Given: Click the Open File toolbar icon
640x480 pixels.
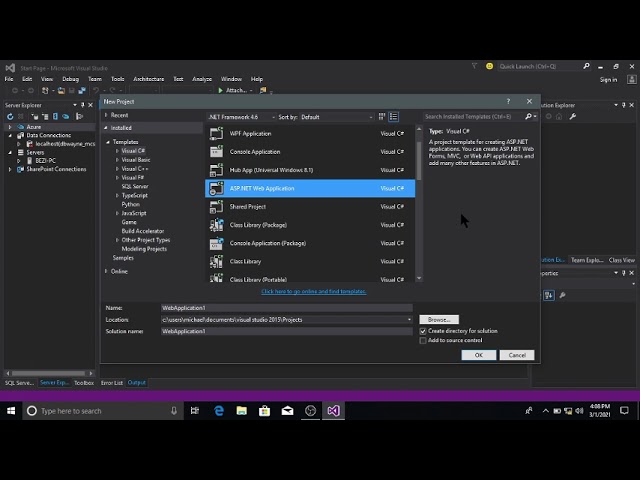Looking at the screenshot, I should tap(61, 90).
